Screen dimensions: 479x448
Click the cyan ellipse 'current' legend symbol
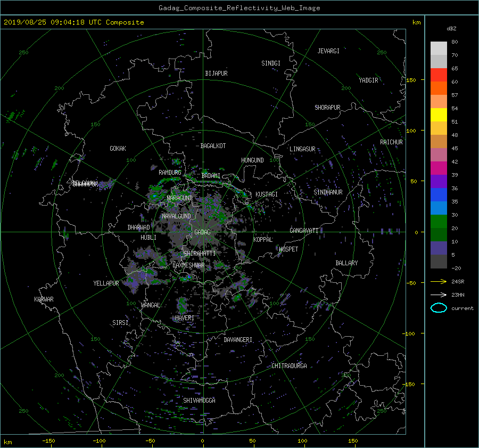pos(439,308)
